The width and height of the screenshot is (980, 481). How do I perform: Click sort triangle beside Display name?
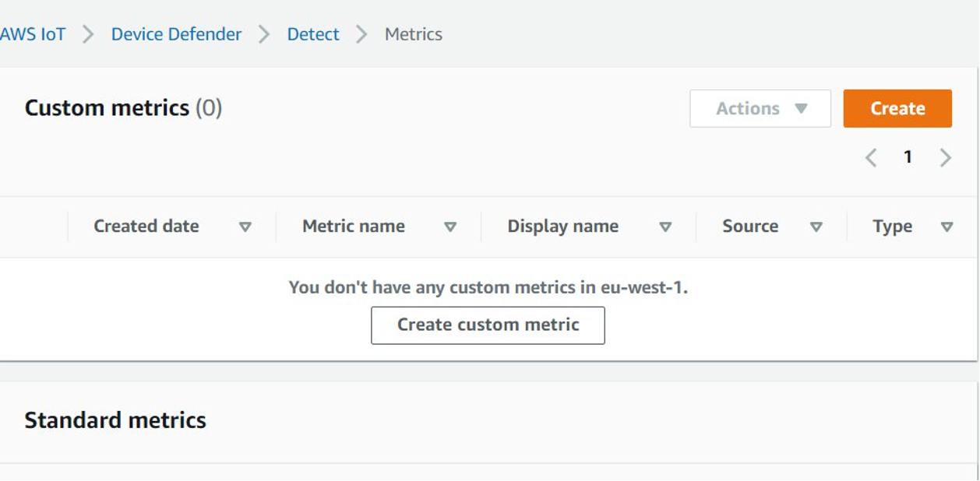pyautogui.click(x=665, y=227)
